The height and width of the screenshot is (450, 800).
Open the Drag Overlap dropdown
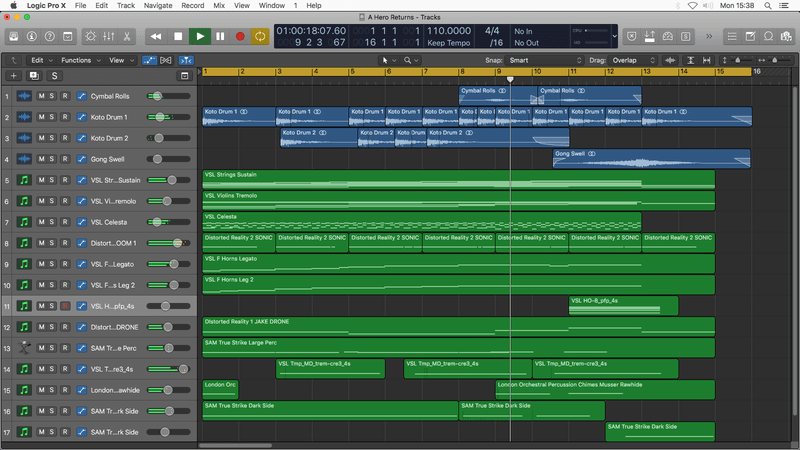pyautogui.click(x=632, y=60)
